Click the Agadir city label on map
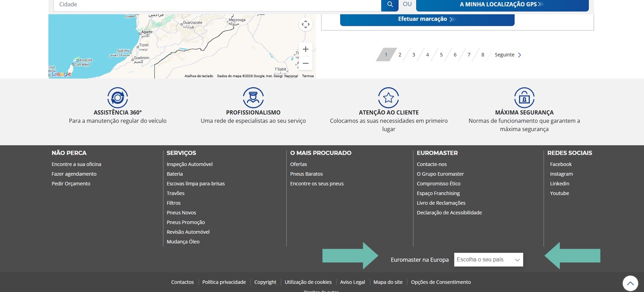The width and height of the screenshot is (644, 292). coord(146,32)
